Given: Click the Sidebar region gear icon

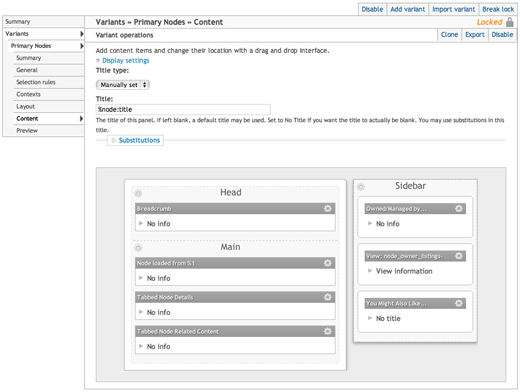Looking at the screenshot, I should click(x=361, y=187).
